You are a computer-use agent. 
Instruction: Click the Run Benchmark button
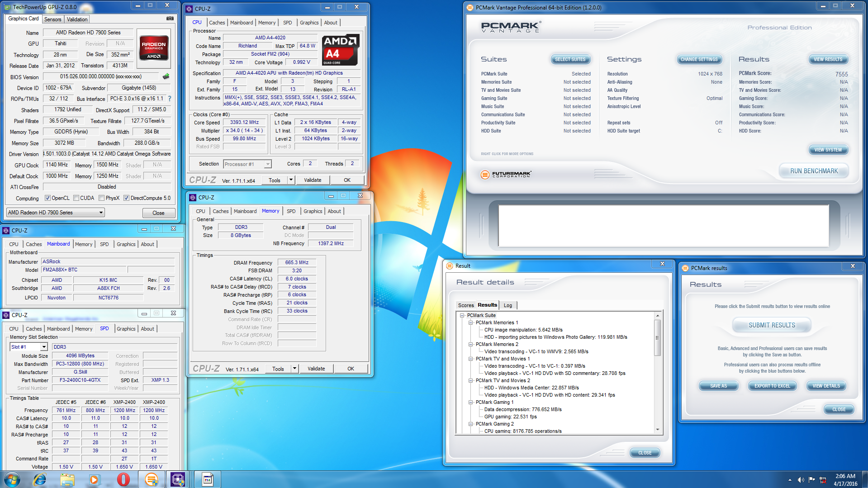814,171
